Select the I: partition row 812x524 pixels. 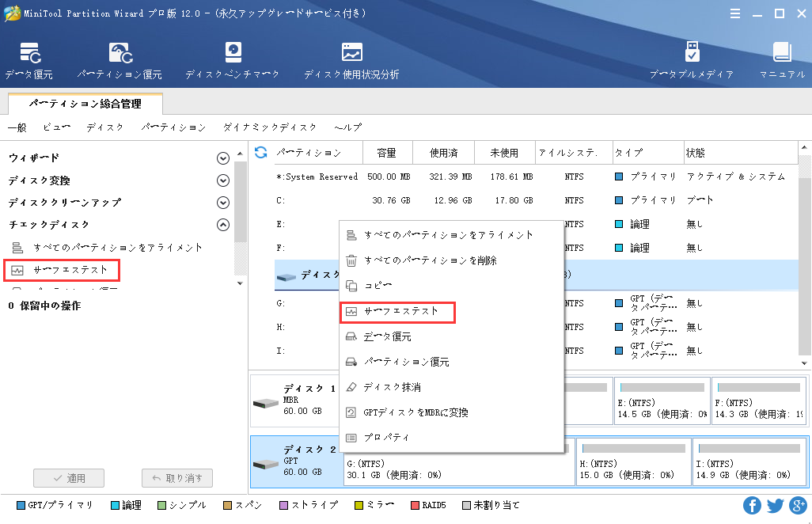click(305, 351)
